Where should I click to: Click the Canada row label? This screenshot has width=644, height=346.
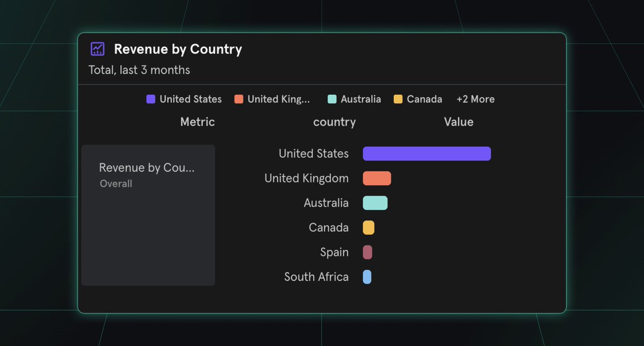pos(329,227)
